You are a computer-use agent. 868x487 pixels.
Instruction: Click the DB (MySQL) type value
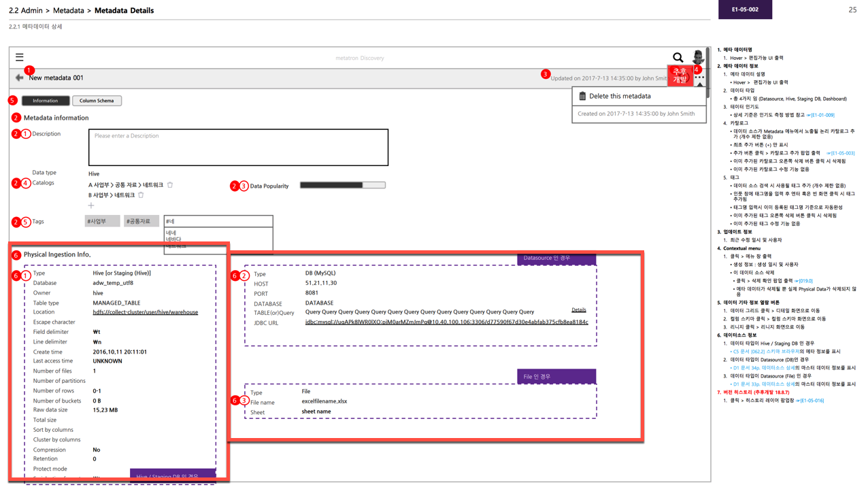[x=320, y=273]
